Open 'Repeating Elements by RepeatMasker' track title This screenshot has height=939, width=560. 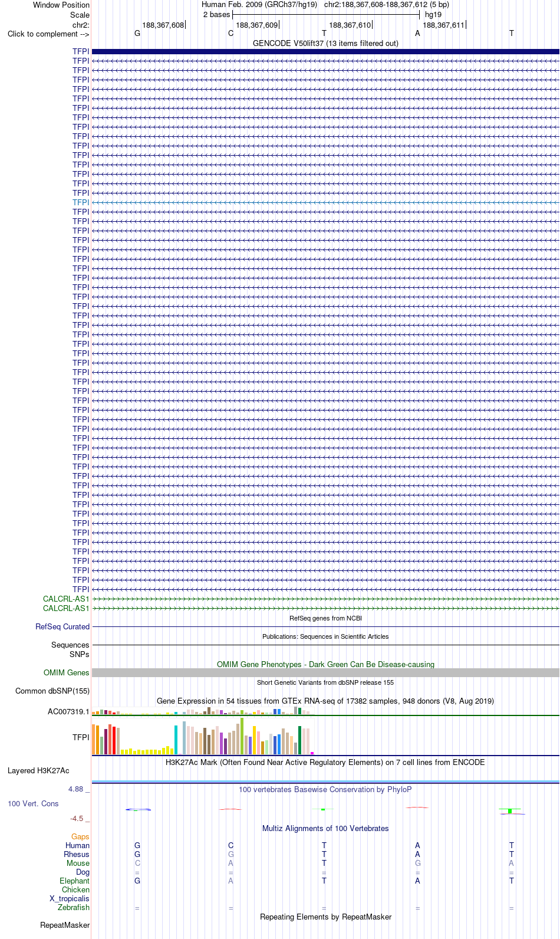click(325, 917)
